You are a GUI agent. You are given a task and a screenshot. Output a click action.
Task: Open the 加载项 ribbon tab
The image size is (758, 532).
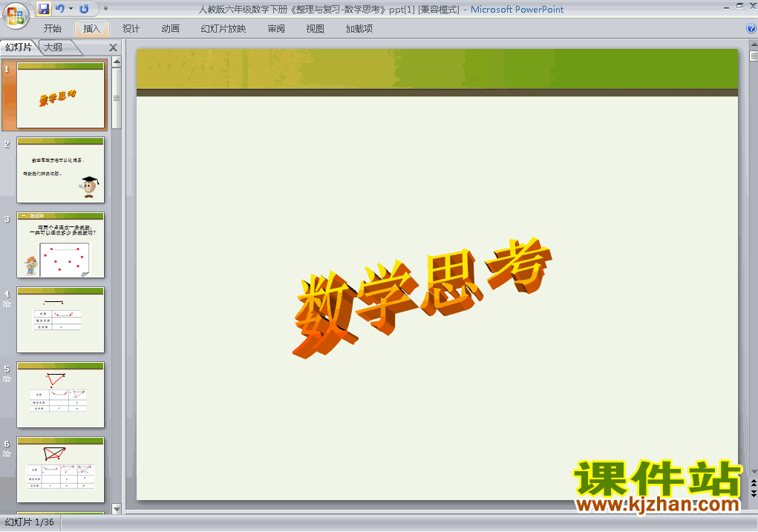click(x=359, y=29)
